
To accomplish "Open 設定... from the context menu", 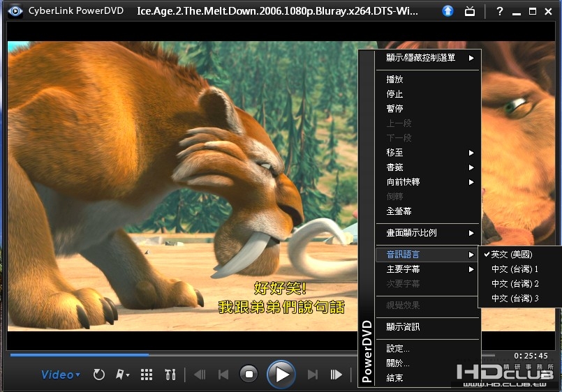I will 428,349.
